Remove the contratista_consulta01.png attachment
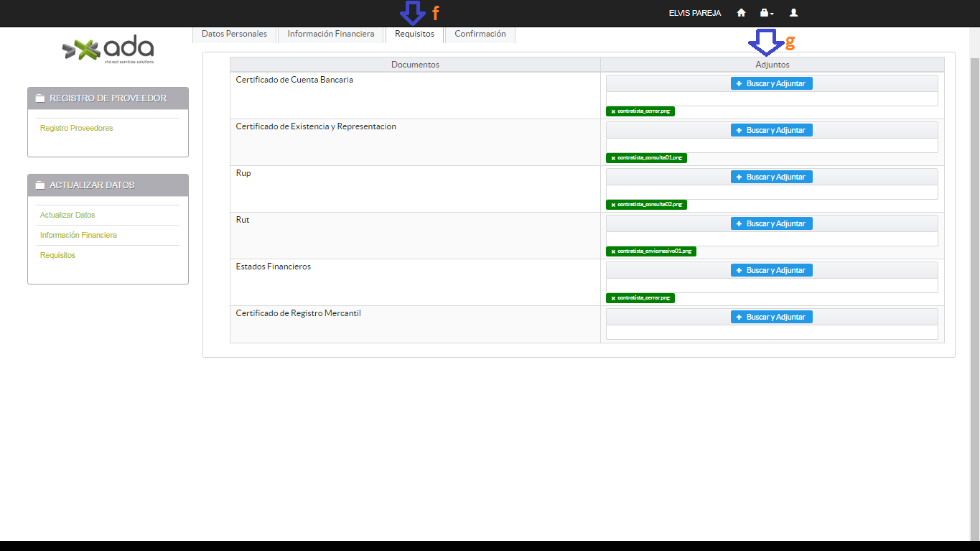The image size is (980, 551). click(613, 158)
